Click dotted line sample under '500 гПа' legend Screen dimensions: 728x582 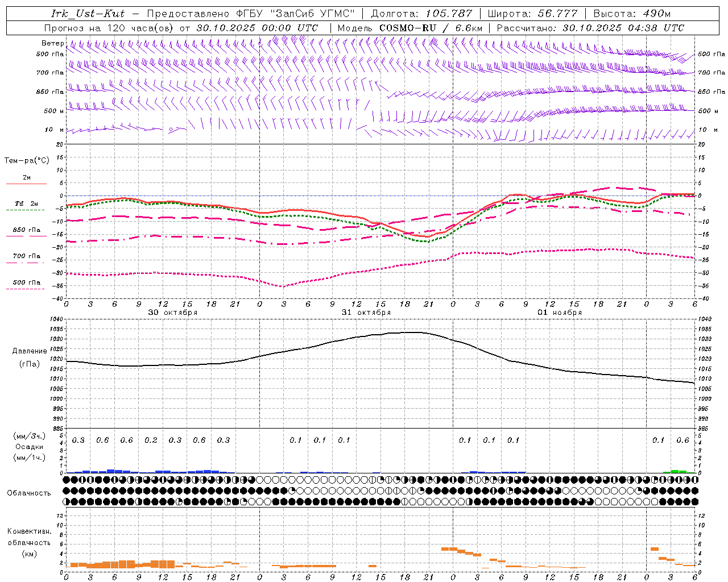tap(26, 289)
